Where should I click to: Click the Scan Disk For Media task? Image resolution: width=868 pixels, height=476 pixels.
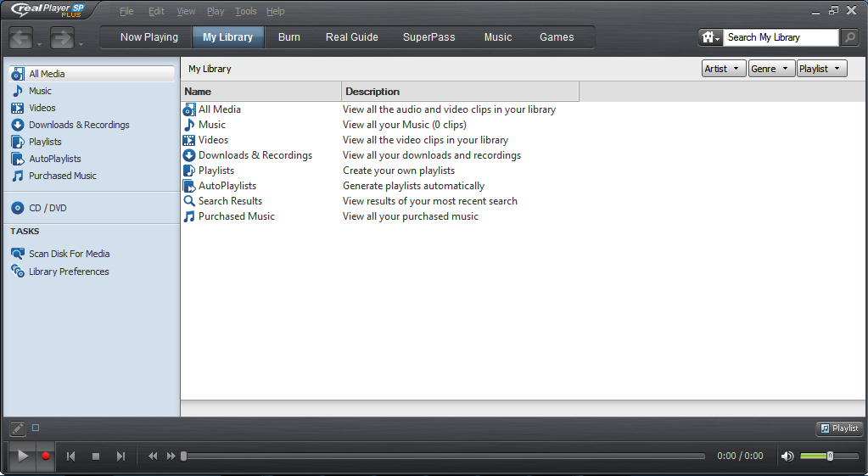click(x=60, y=254)
